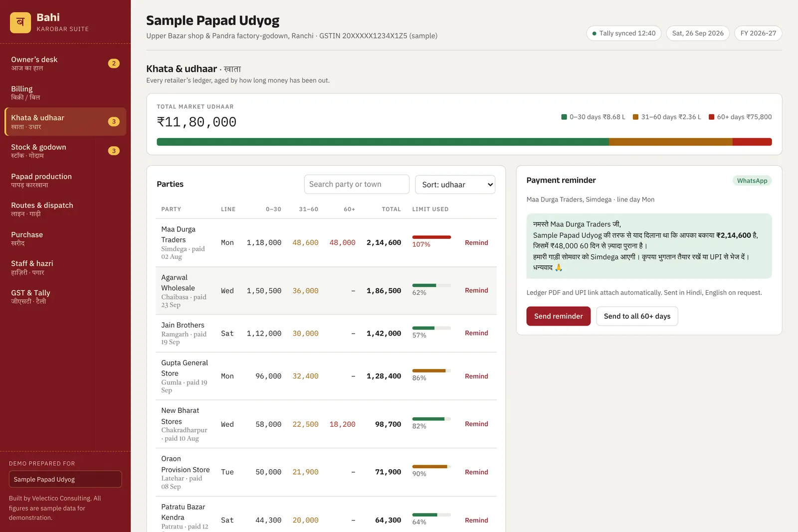Image resolution: width=798 pixels, height=532 pixels.
Task: Click the Sat, 26 Sep 2026 date pill
Action: pyautogui.click(x=698, y=33)
